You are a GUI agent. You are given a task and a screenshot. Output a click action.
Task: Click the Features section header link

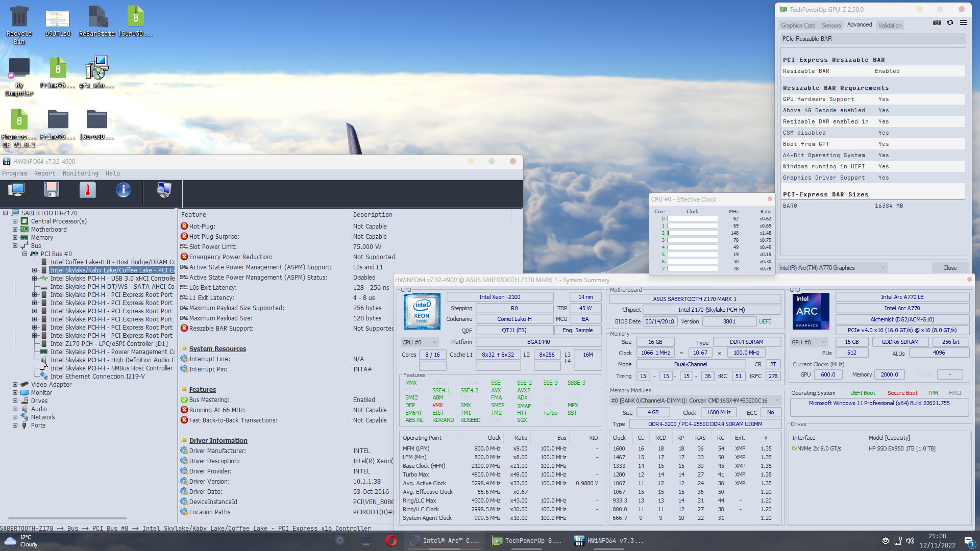[202, 390]
